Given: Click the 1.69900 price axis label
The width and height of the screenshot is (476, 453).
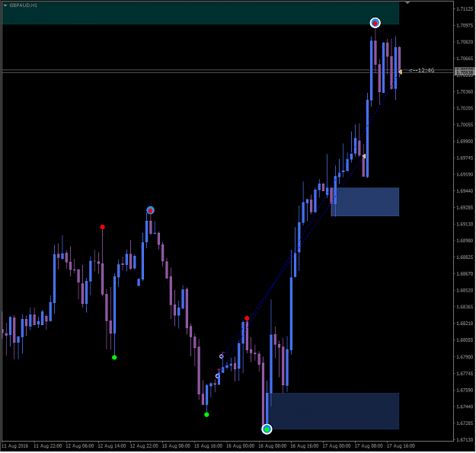Looking at the screenshot, I should click(465, 142).
